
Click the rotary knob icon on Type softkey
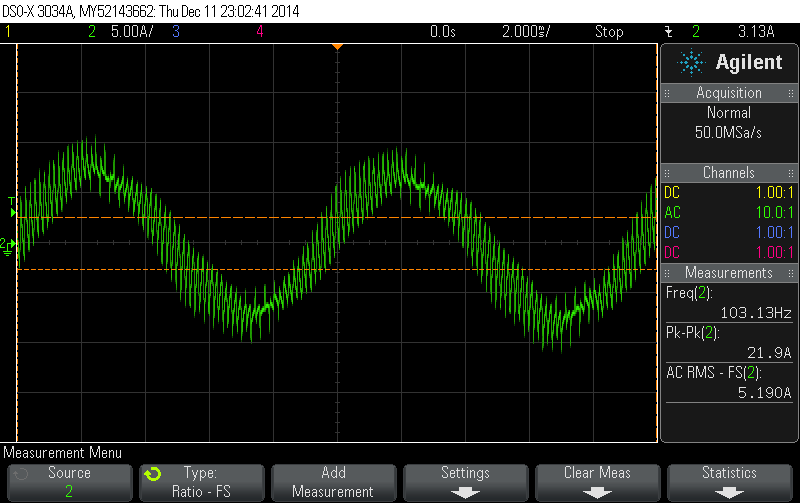click(x=152, y=474)
